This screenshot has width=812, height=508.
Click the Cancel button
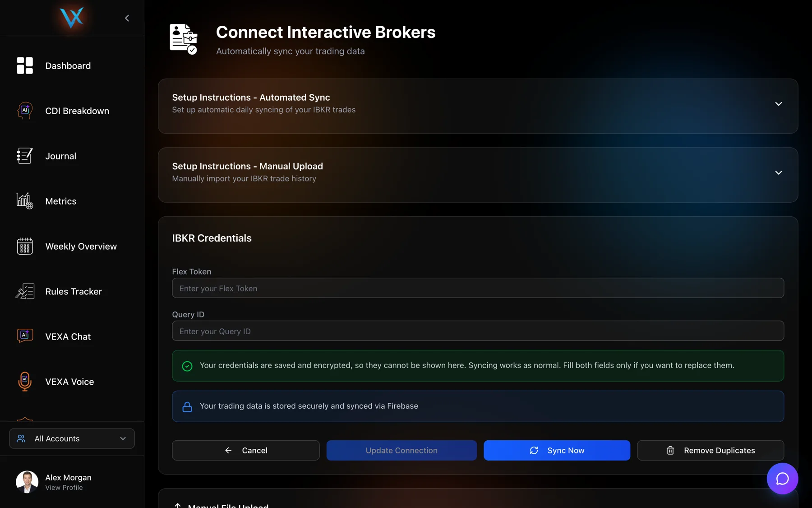click(x=246, y=450)
